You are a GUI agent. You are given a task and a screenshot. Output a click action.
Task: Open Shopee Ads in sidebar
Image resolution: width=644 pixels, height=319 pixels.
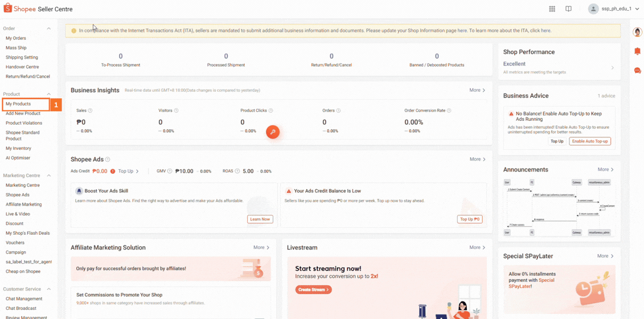point(18,195)
